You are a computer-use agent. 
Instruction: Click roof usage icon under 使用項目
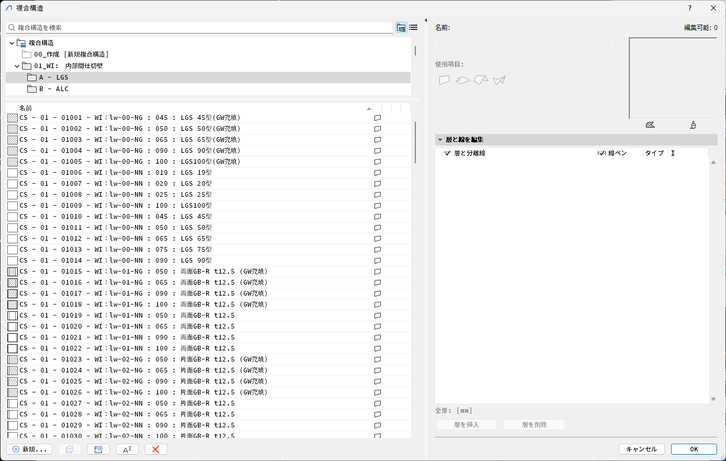481,80
